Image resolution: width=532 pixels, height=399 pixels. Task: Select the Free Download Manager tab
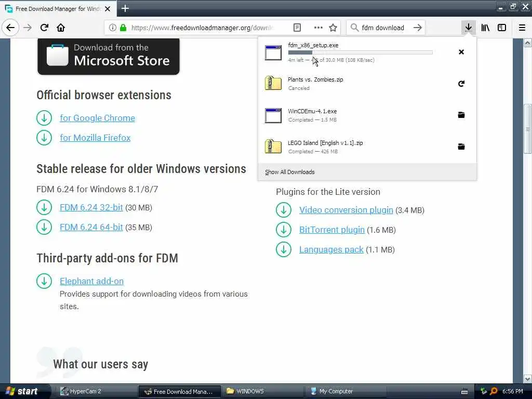pos(58,9)
